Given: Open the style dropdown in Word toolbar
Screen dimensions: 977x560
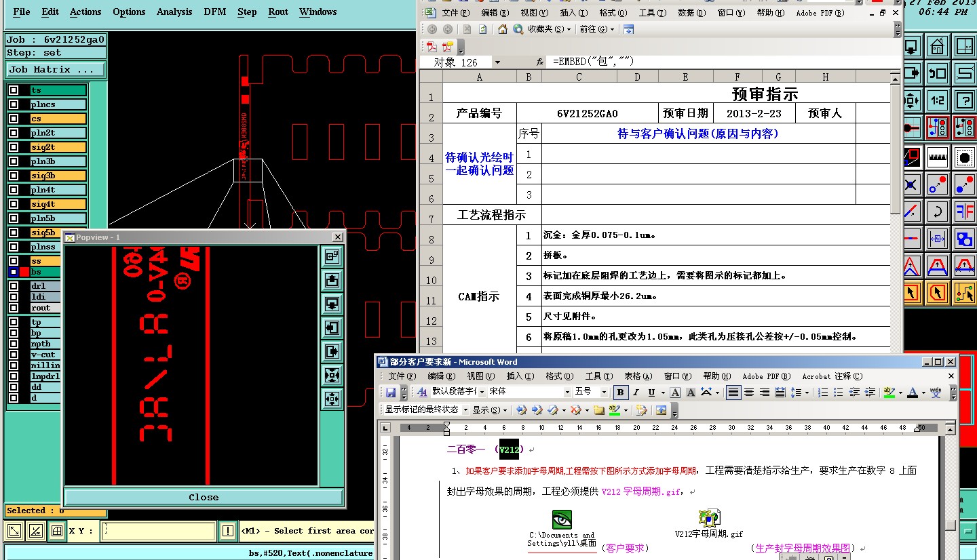Looking at the screenshot, I should click(481, 392).
